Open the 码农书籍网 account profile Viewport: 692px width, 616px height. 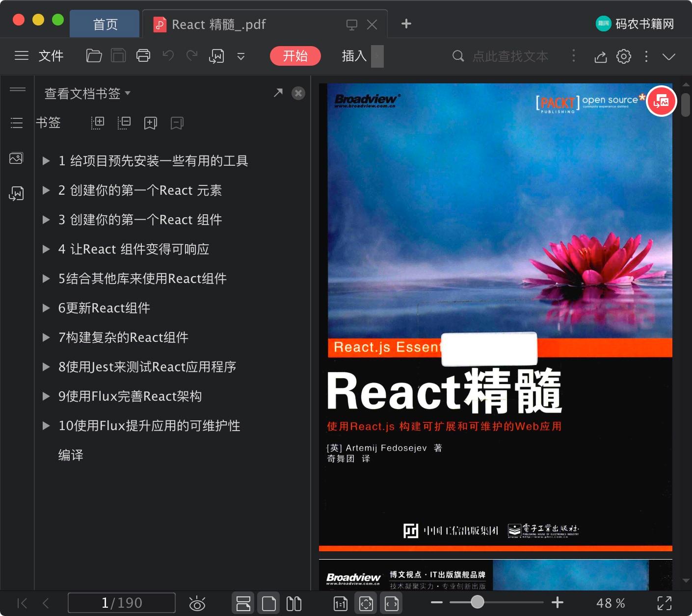[635, 24]
